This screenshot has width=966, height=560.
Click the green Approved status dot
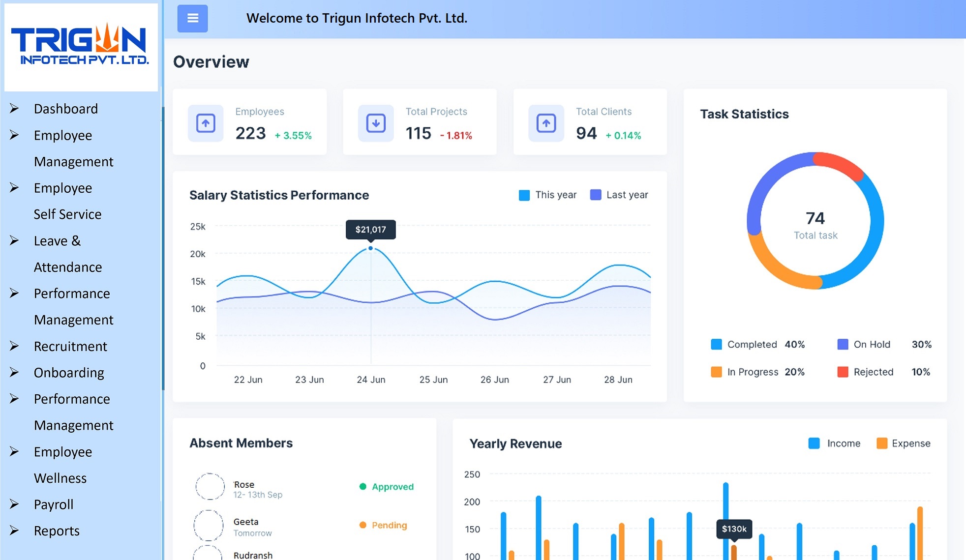[x=363, y=486]
